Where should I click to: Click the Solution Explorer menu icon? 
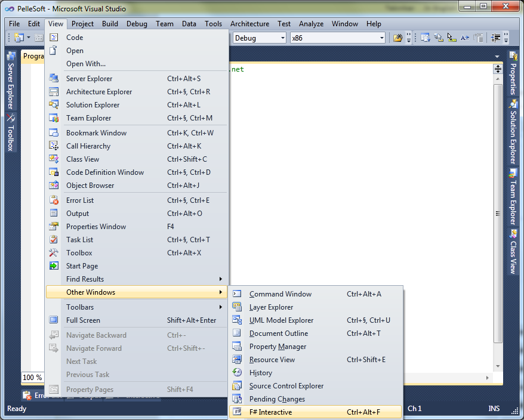click(54, 104)
